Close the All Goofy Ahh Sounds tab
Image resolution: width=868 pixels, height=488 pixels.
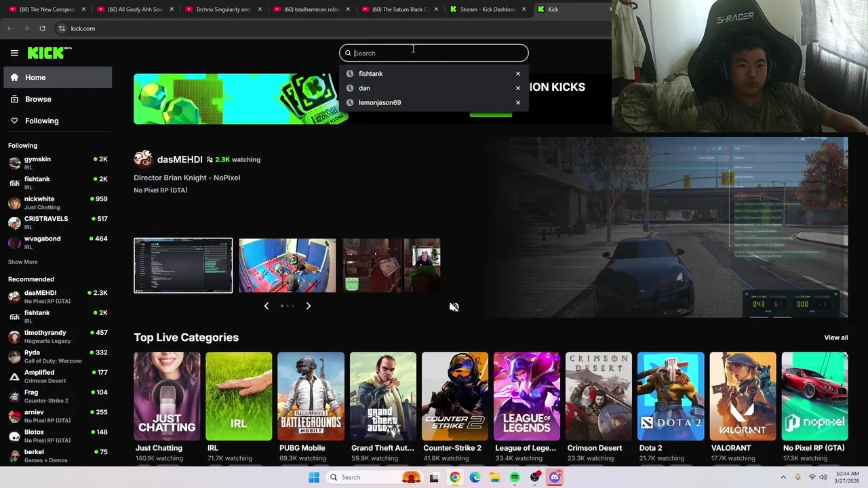pos(172,9)
